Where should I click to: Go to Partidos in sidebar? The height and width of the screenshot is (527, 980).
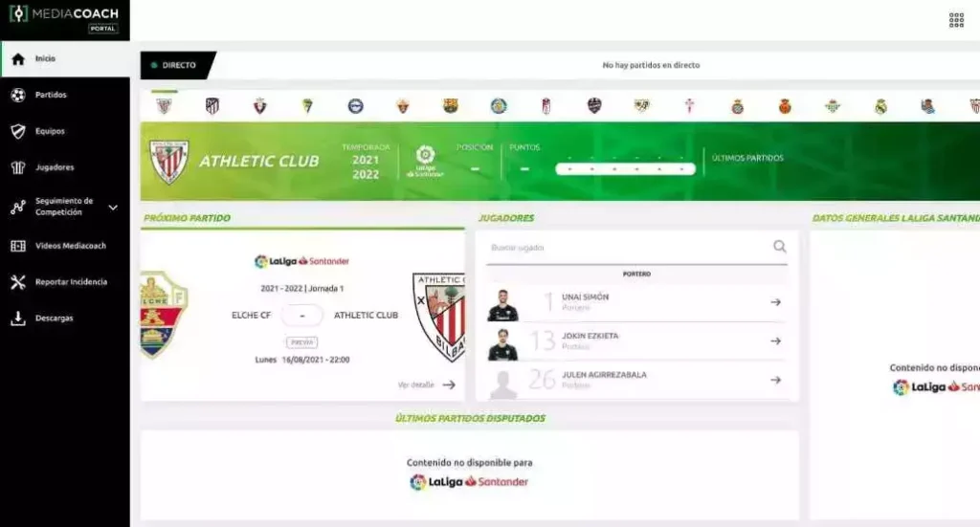pos(51,95)
